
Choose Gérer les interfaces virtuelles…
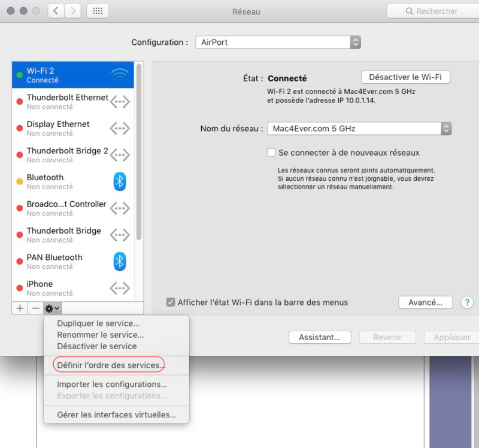pos(116,414)
